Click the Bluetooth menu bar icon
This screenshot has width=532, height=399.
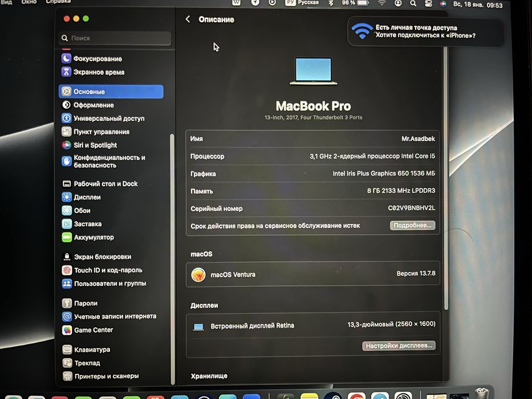click(x=331, y=3)
